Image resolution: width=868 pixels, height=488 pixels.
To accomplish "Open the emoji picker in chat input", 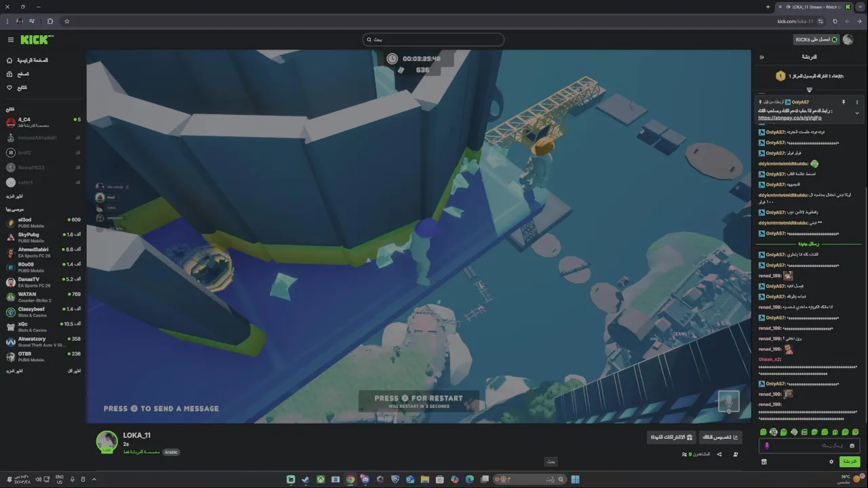I will (x=852, y=445).
